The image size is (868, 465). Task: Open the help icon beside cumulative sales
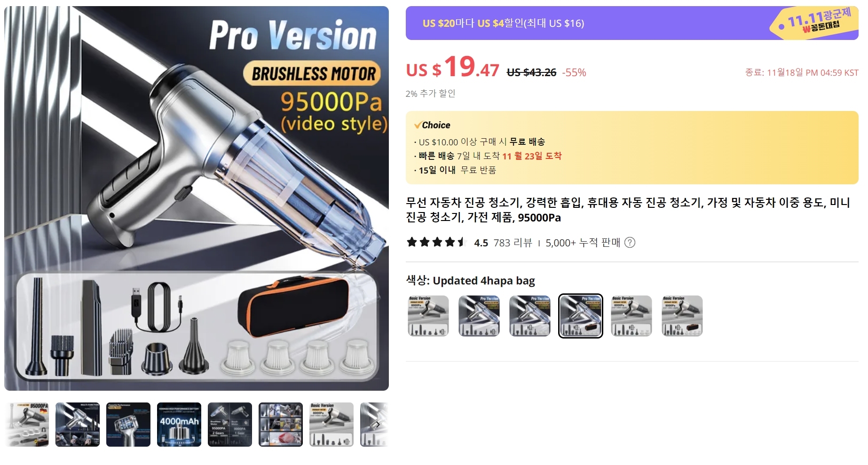click(x=630, y=243)
